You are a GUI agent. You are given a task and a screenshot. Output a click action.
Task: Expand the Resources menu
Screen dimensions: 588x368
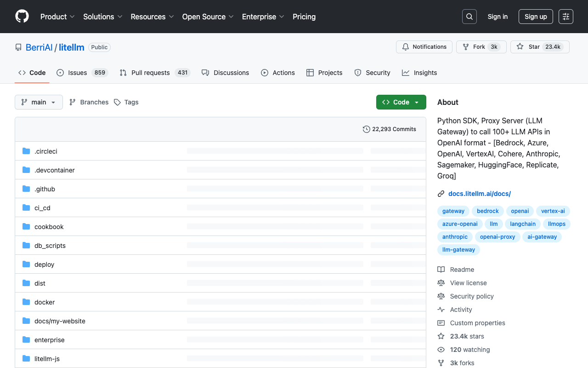coord(152,17)
